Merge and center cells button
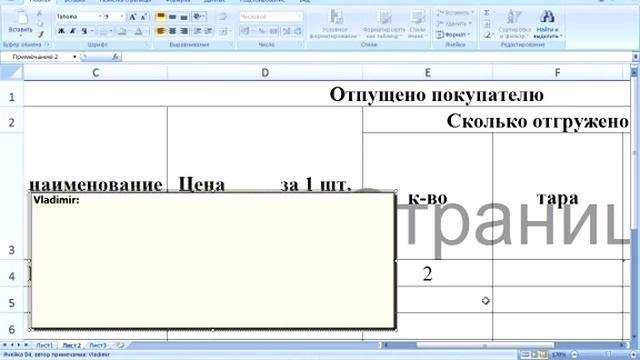Image resolution: width=640 pixels, height=360 pixels. coord(224,31)
